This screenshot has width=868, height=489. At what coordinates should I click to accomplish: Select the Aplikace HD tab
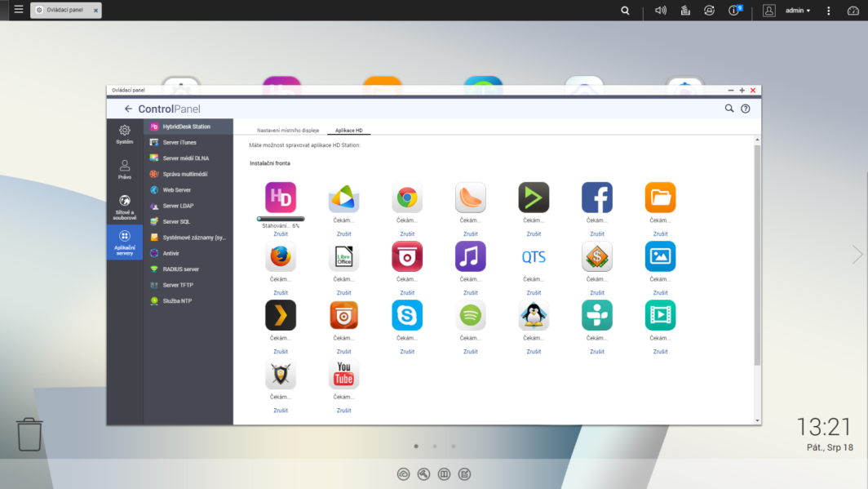pyautogui.click(x=349, y=131)
